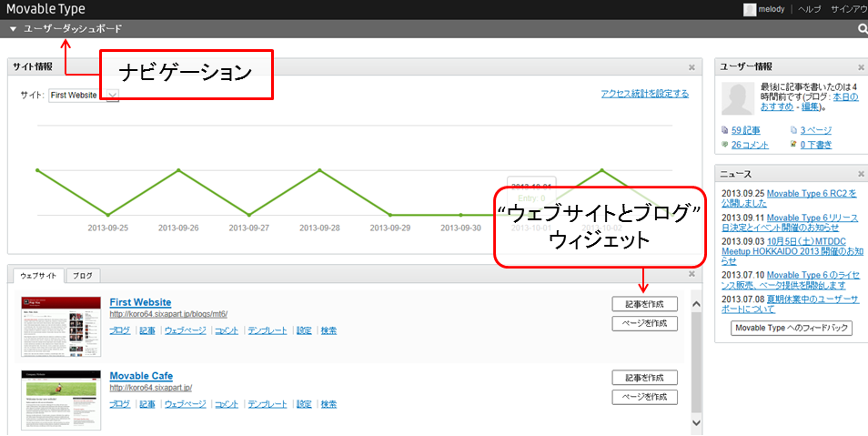Open the ヘルプ menu link
Viewport: 868px width, 436px height.
point(809,9)
